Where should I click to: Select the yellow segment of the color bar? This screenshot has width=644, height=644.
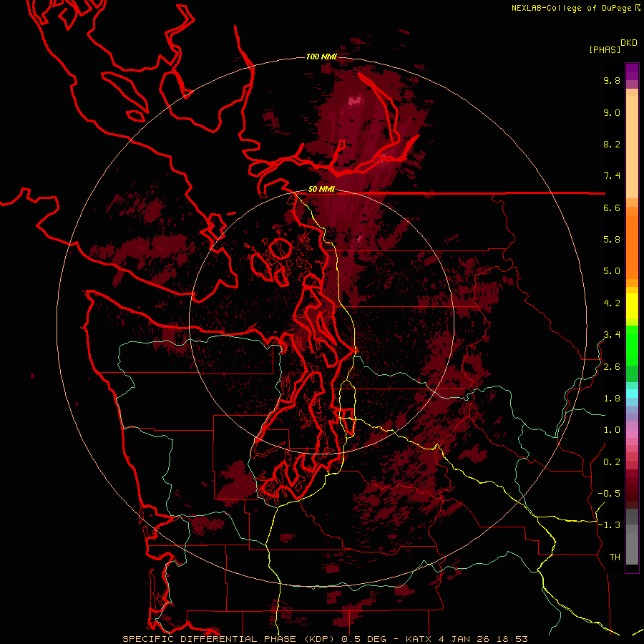tap(632, 306)
